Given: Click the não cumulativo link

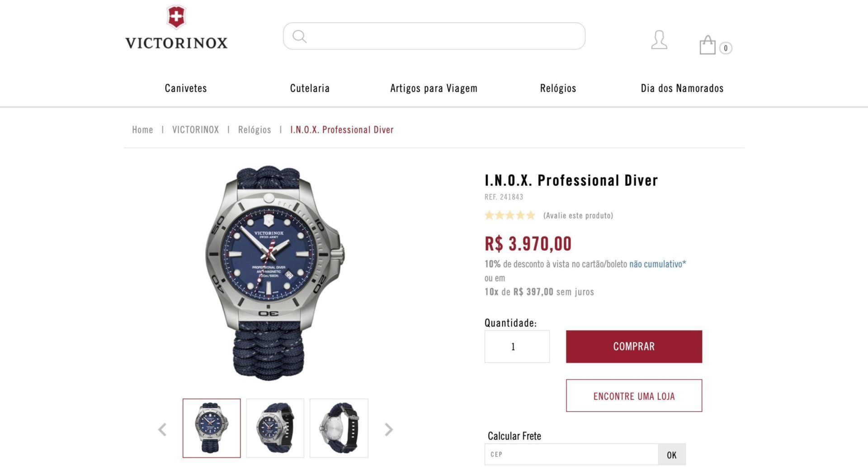Looking at the screenshot, I should tap(657, 264).
